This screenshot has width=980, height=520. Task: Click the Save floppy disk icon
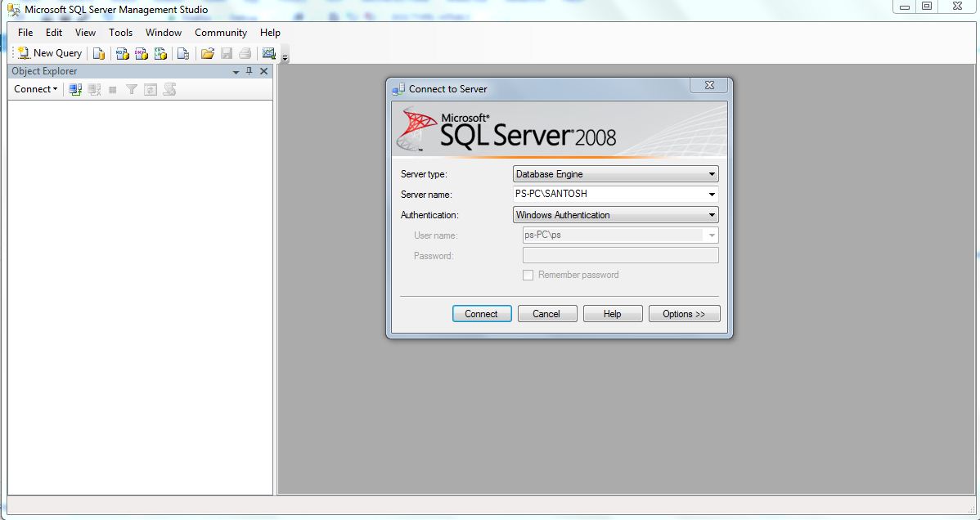pyautogui.click(x=227, y=54)
